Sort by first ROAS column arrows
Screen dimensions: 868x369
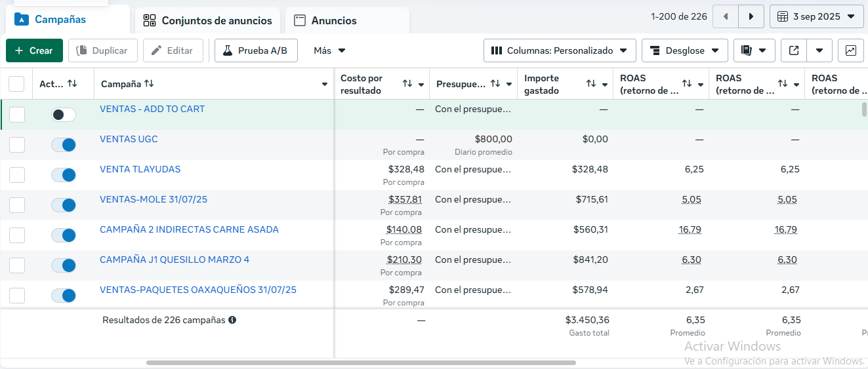coord(687,84)
